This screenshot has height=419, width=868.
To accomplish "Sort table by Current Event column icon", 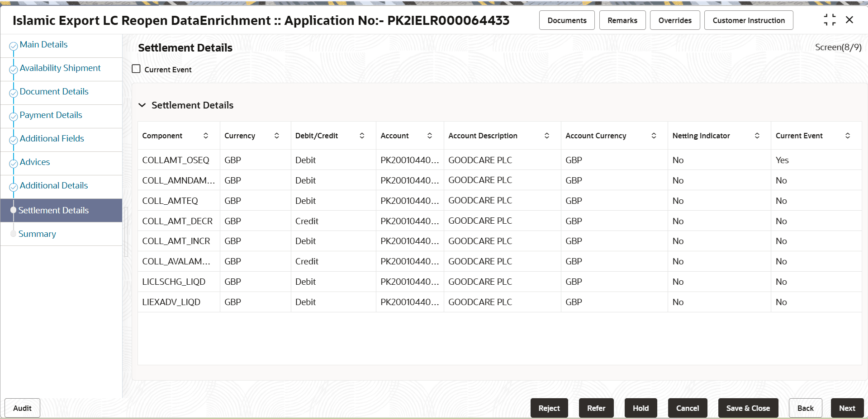I will [848, 136].
